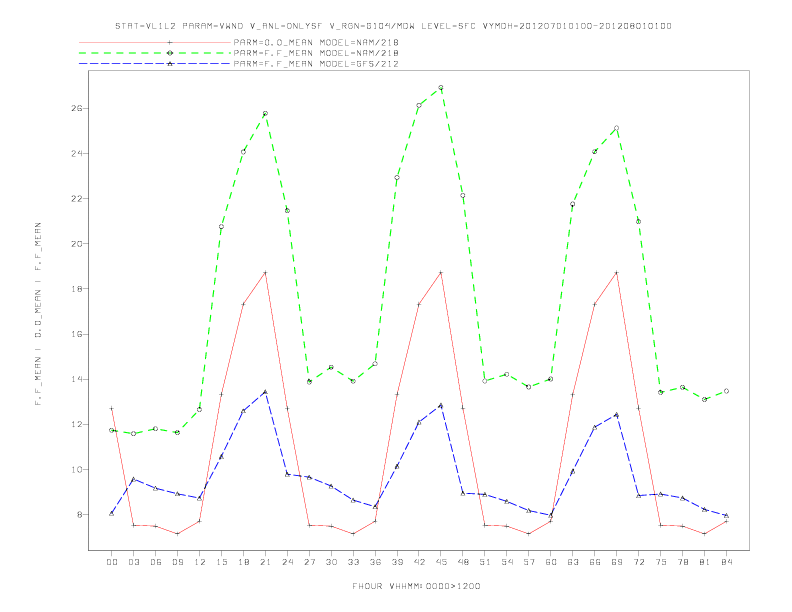The height and width of the screenshot is (612, 792).
Task: Click x-axis tick label 69
Action: 617,562
